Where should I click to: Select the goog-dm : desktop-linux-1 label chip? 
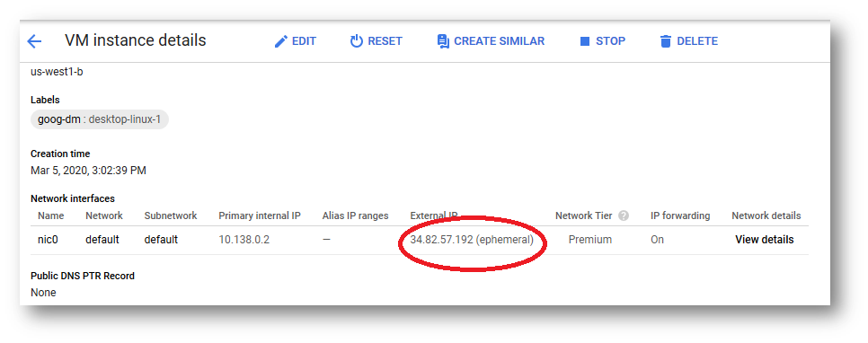[100, 119]
